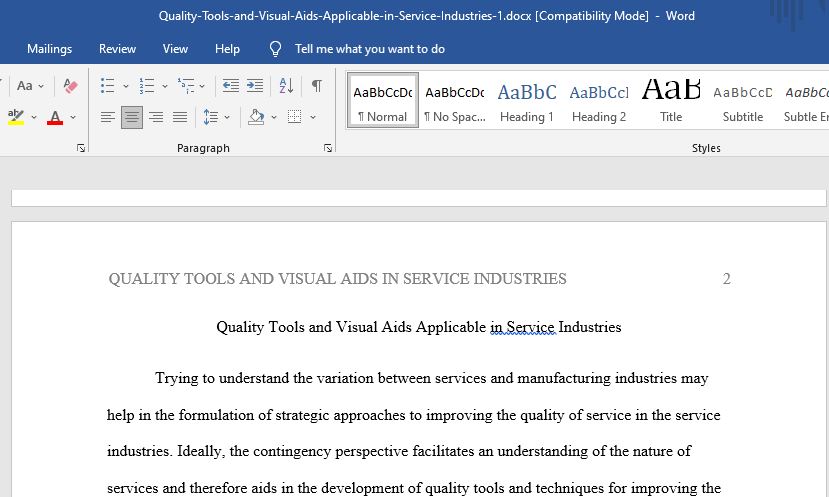Screen dimensions: 829x497
Task: Open the bullet library dropdown
Action: [x=126, y=86]
